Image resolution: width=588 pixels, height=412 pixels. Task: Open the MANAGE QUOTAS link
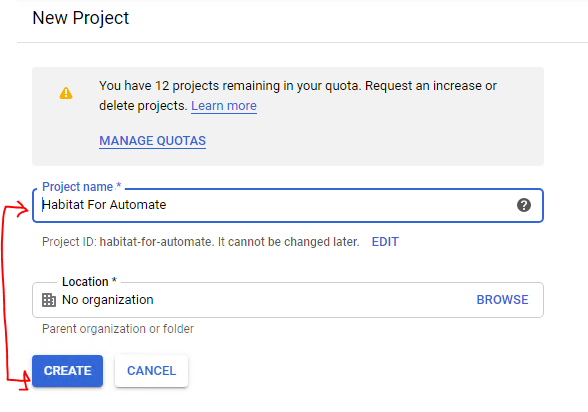click(x=152, y=141)
